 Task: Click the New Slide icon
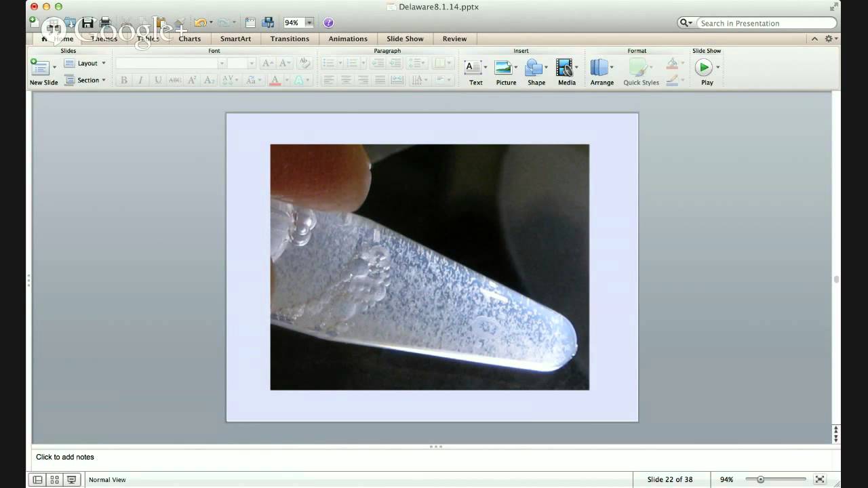40,67
